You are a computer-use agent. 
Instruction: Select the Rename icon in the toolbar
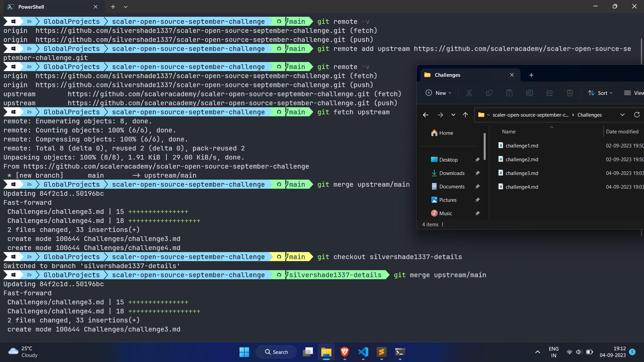[529, 93]
